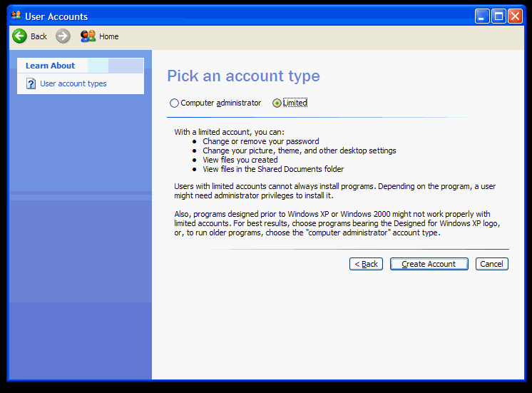Click the Pick an account type heading

[243, 76]
